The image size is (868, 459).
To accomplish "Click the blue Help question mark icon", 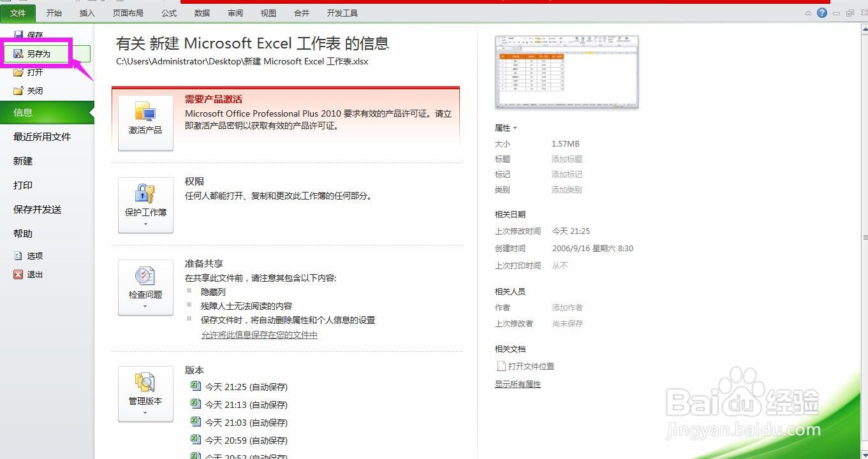I will (822, 13).
